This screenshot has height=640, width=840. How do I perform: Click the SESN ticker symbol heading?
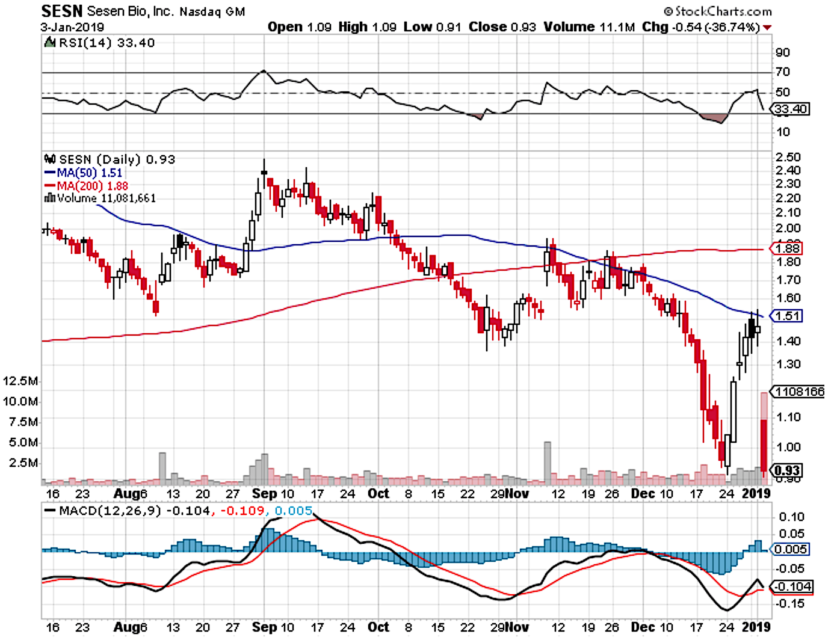(x=62, y=11)
